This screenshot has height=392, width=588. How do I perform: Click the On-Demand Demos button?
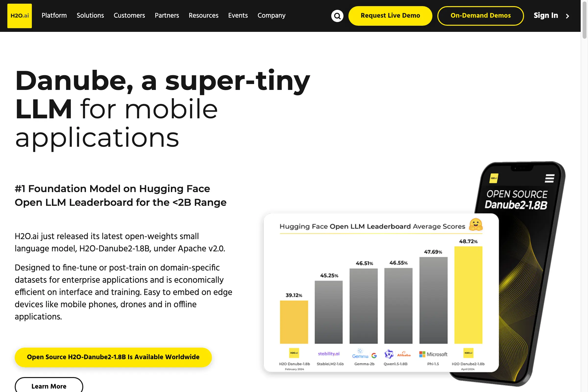click(x=480, y=16)
